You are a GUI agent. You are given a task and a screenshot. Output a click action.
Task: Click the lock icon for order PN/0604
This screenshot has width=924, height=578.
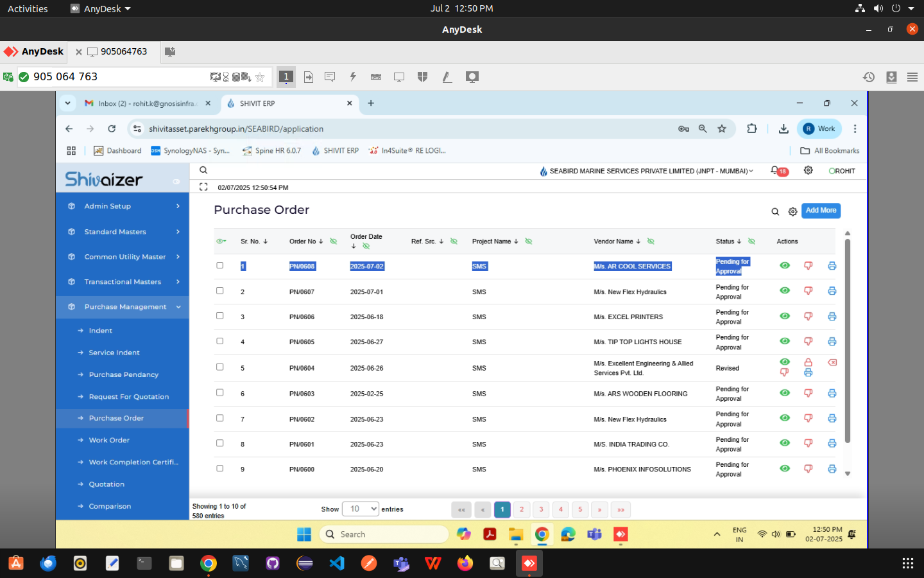pyautogui.click(x=808, y=363)
